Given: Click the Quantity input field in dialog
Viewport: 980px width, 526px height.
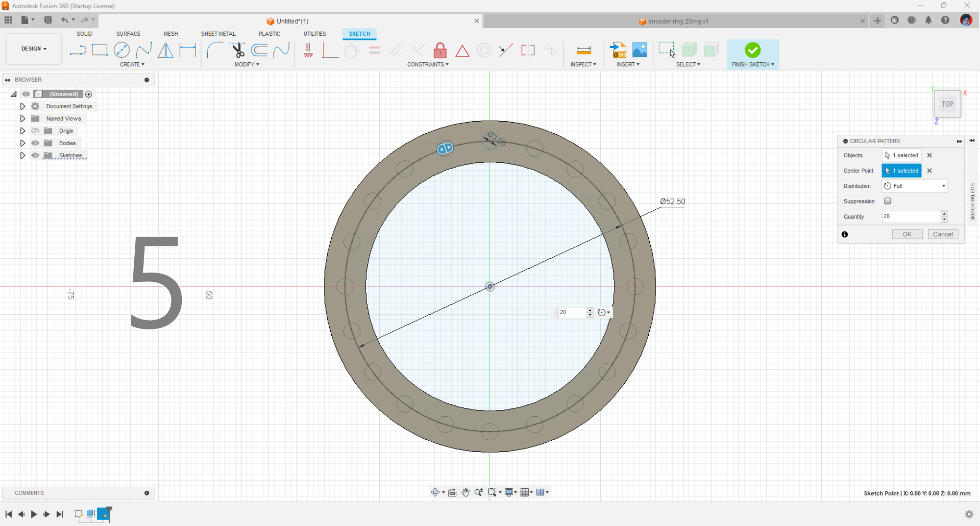Looking at the screenshot, I should [911, 216].
